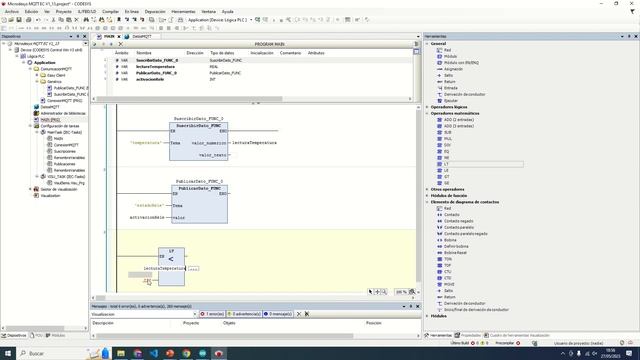Click Save icon in main toolbar
This screenshot has height=360, width=640.
(x=19, y=20)
